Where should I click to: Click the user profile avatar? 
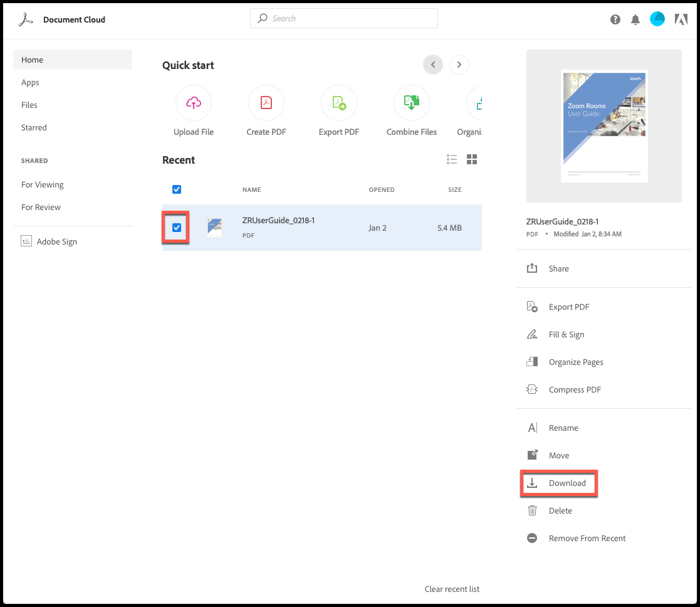[x=657, y=19]
